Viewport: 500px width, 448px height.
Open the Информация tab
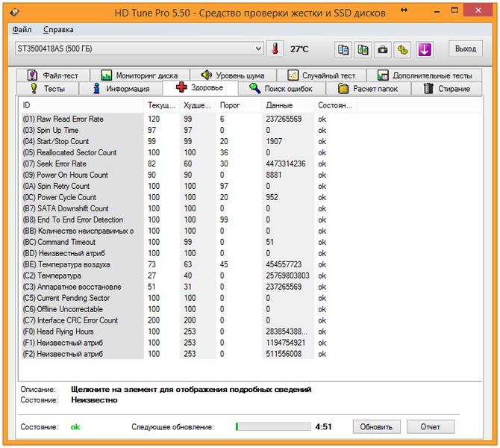pos(121,88)
